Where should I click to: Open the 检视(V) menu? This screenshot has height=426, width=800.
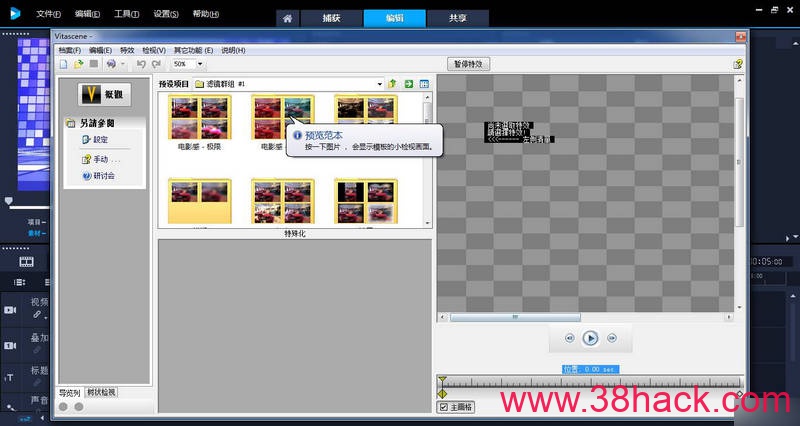click(x=154, y=50)
